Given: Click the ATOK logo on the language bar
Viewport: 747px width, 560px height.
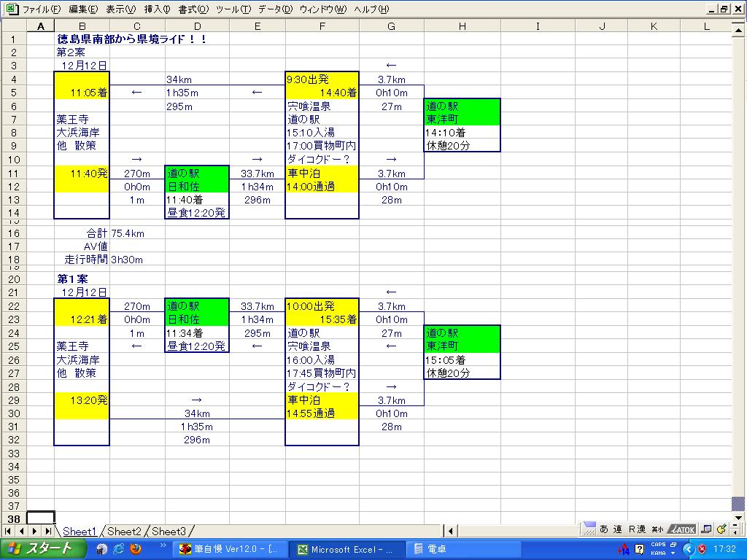Looking at the screenshot, I should (683, 529).
